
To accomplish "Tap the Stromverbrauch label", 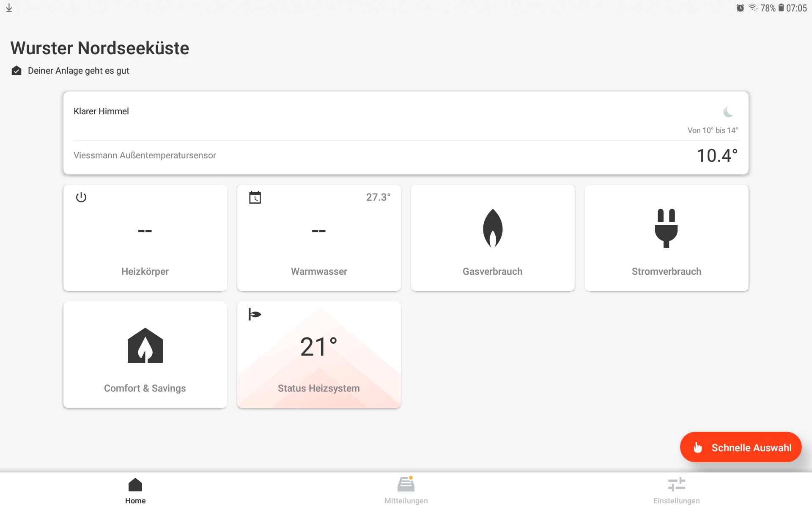I will pyautogui.click(x=667, y=271).
